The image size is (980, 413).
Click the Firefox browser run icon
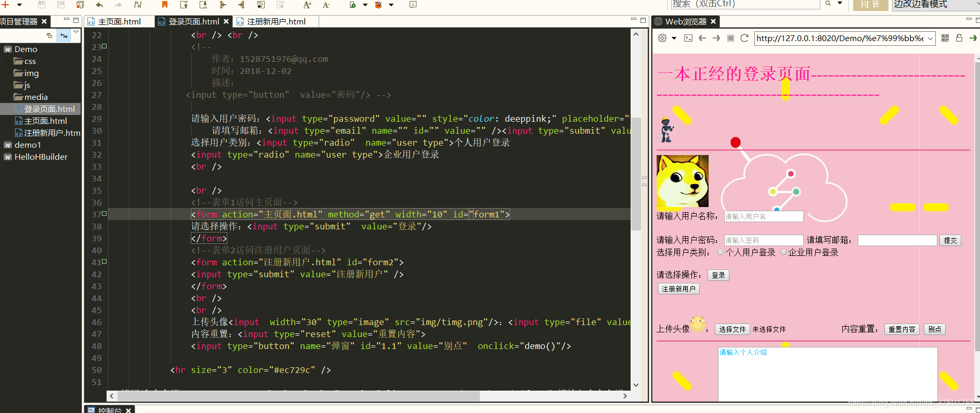click(x=378, y=5)
